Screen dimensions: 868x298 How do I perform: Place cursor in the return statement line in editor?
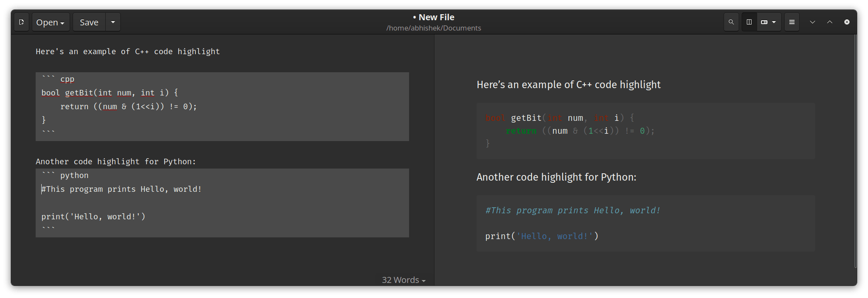tap(128, 107)
